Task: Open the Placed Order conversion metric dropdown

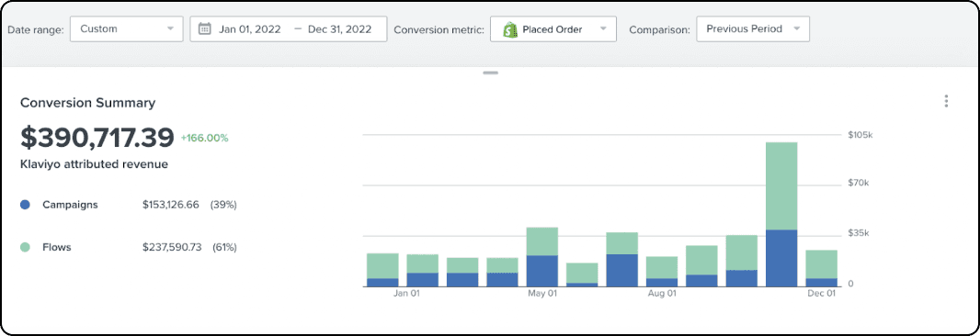Action: [553, 28]
